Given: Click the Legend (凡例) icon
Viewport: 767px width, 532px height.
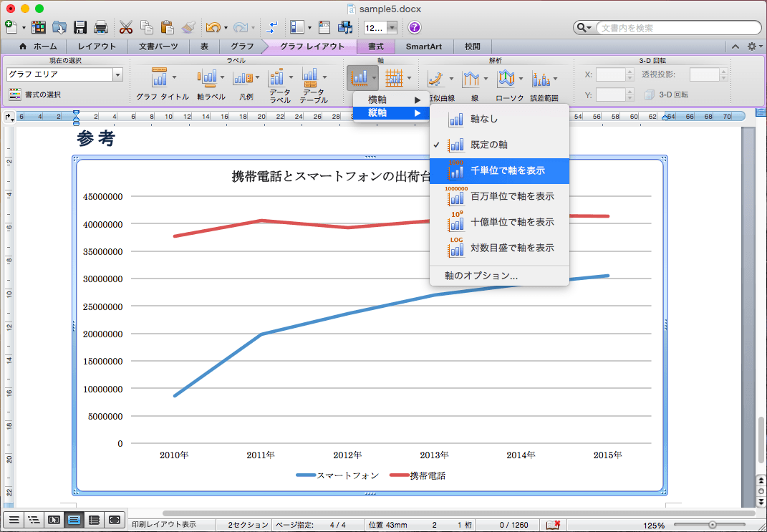Looking at the screenshot, I should click(243, 78).
